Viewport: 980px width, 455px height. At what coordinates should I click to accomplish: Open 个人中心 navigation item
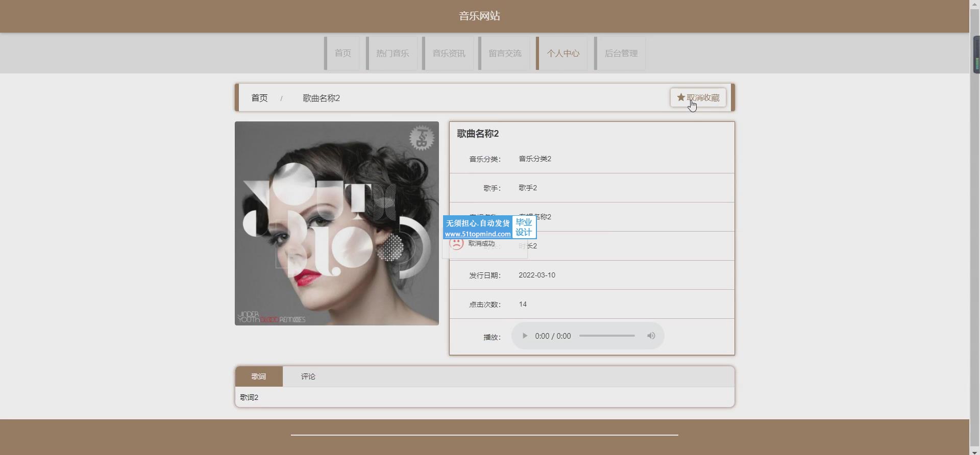(562, 53)
